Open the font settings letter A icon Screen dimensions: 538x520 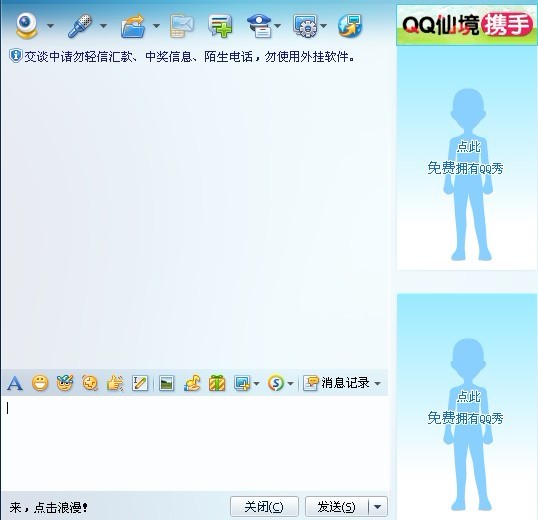[15, 383]
